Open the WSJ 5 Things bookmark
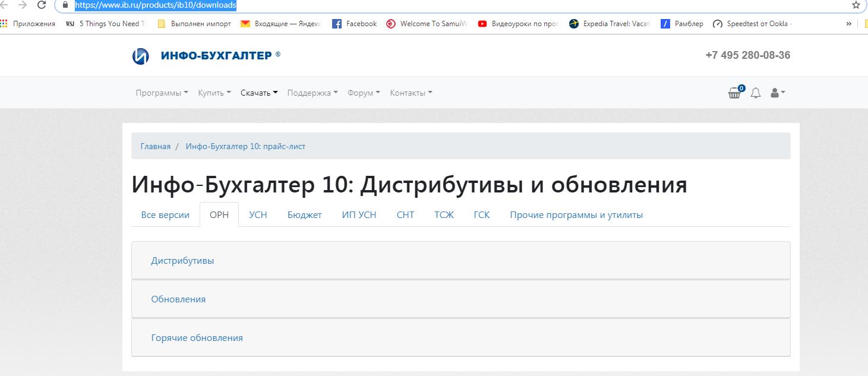This screenshot has height=376, width=868. point(106,24)
